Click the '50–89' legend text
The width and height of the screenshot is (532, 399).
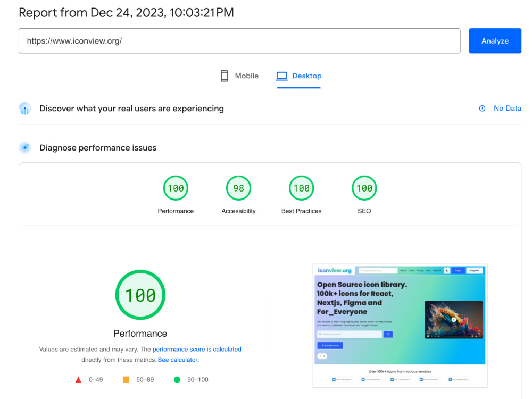(145, 380)
